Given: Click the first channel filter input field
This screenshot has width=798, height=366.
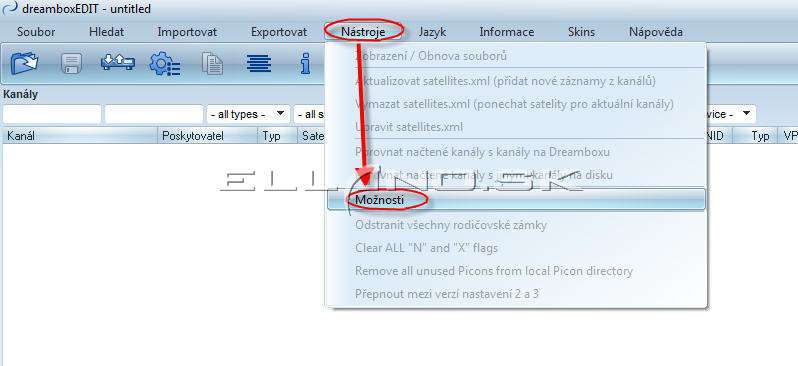Looking at the screenshot, I should coord(52,115).
